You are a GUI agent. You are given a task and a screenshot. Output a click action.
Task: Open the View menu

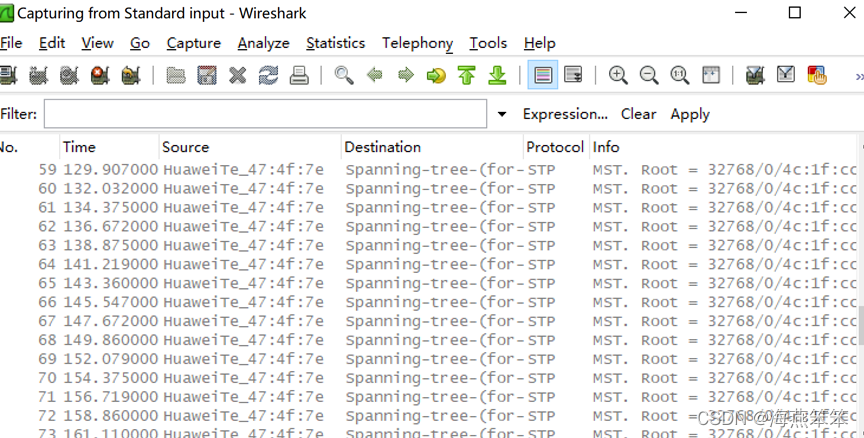pyautogui.click(x=98, y=43)
